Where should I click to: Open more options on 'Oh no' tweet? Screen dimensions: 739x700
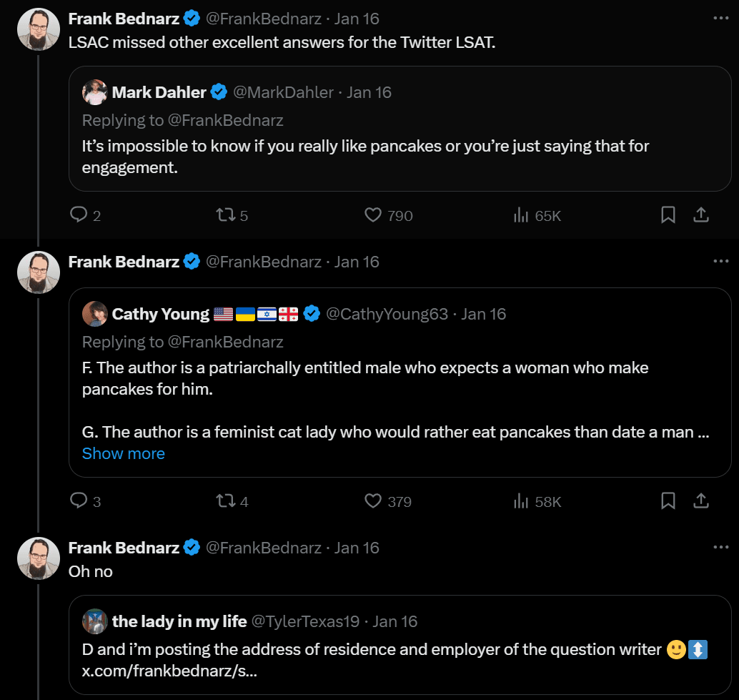coord(721,547)
